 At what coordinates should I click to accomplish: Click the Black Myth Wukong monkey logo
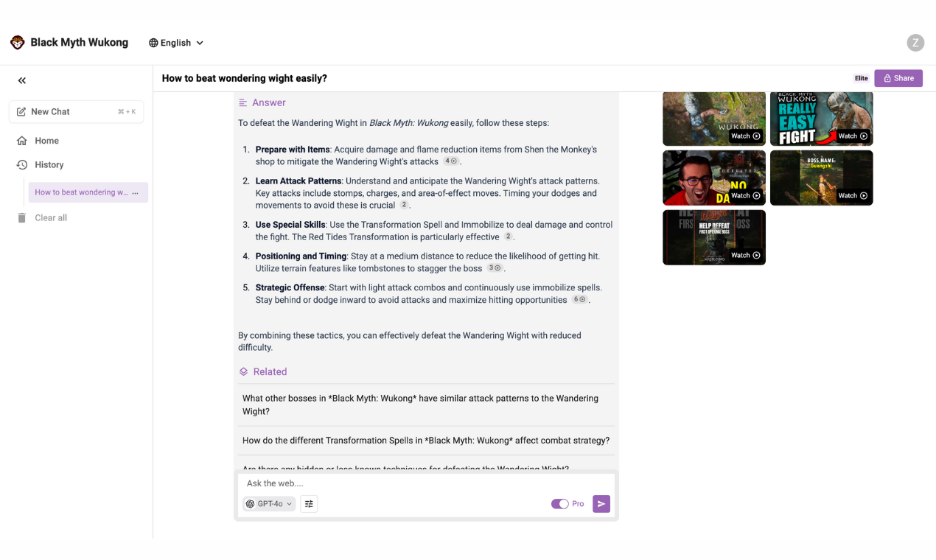18,43
